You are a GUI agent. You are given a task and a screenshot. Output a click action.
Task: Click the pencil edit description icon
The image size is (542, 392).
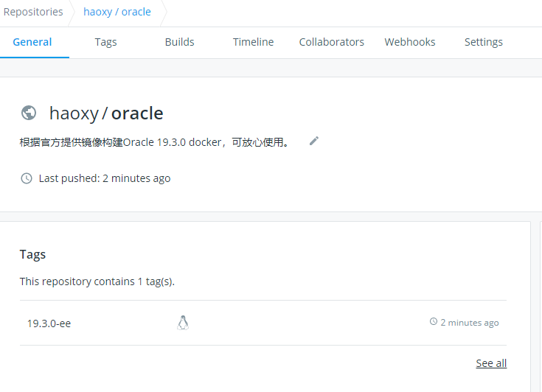pos(314,141)
